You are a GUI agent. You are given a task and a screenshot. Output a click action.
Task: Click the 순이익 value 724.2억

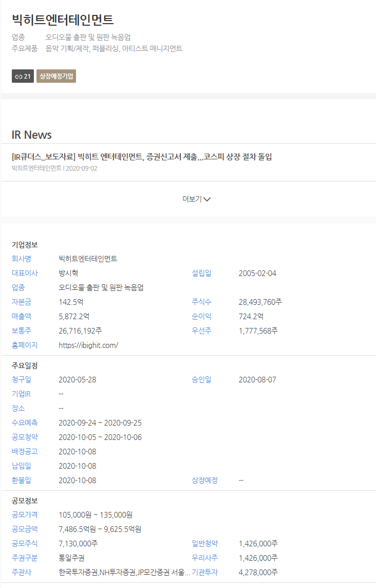pos(251,316)
